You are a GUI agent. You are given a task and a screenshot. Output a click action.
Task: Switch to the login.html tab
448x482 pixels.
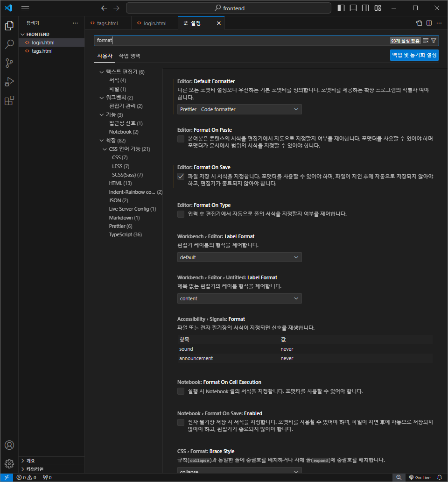click(155, 23)
